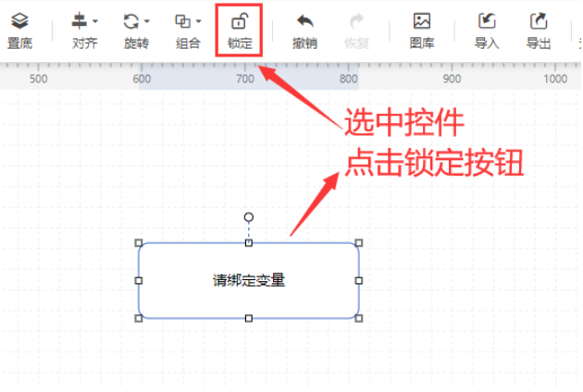
Task: Click the 组合 group icon
Action: [182, 21]
